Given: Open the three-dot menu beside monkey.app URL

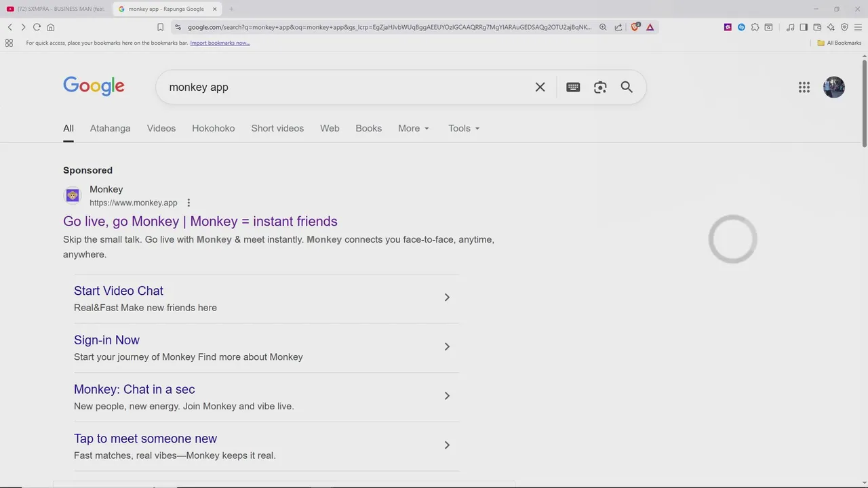Looking at the screenshot, I should pos(189,203).
